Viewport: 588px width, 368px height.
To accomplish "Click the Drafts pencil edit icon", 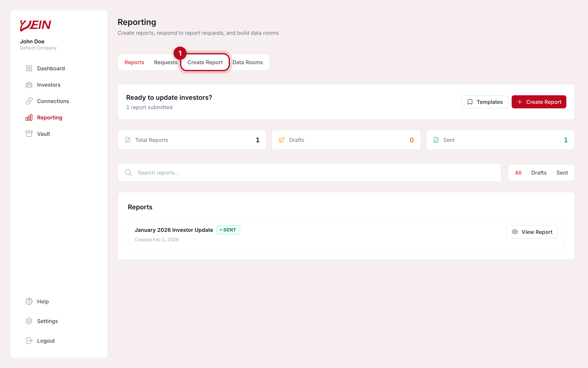I will (282, 140).
